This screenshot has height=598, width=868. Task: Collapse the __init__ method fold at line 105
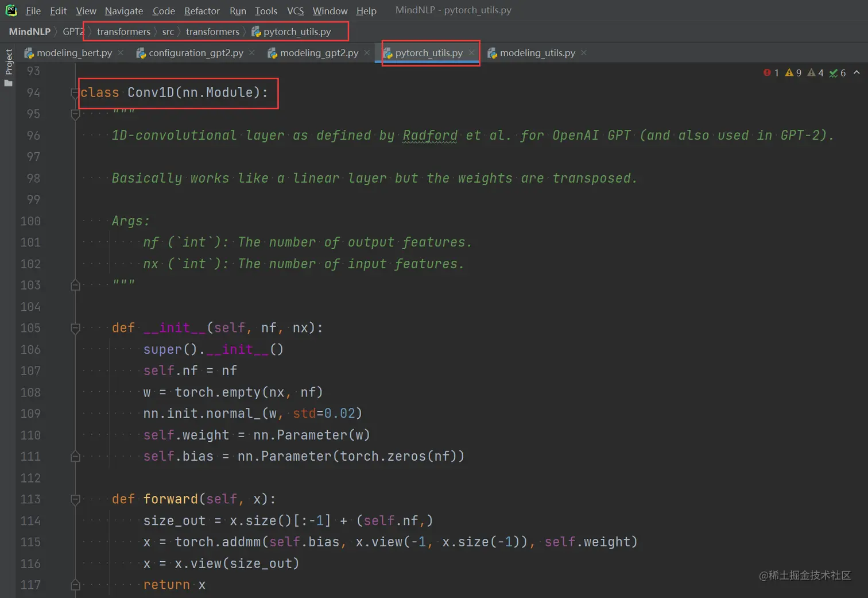pos(75,328)
